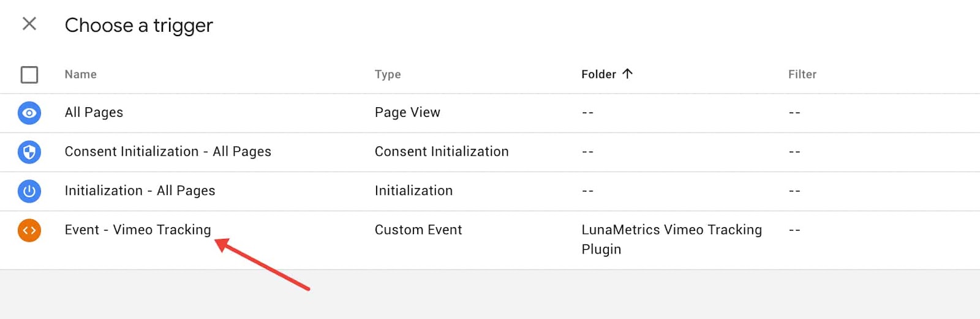980x319 pixels.
Task: Sort triggers by Name column header
Action: [x=81, y=74]
